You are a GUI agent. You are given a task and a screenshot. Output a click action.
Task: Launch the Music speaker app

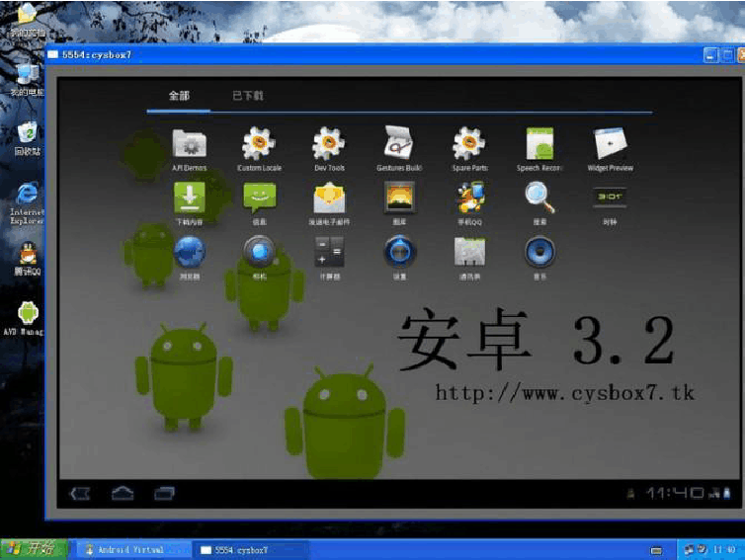pos(539,258)
